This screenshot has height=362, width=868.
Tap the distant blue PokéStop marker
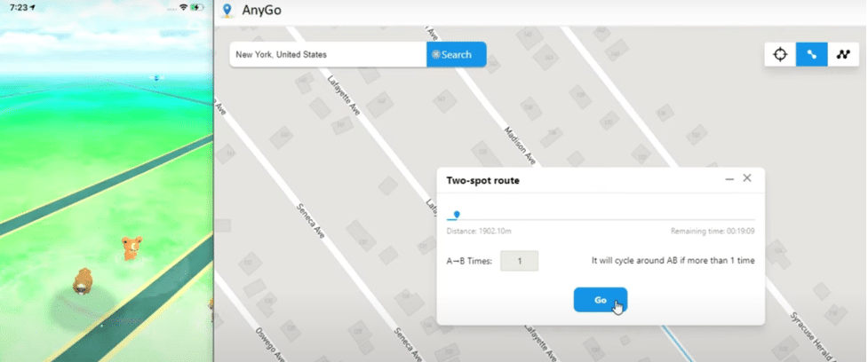click(156, 78)
